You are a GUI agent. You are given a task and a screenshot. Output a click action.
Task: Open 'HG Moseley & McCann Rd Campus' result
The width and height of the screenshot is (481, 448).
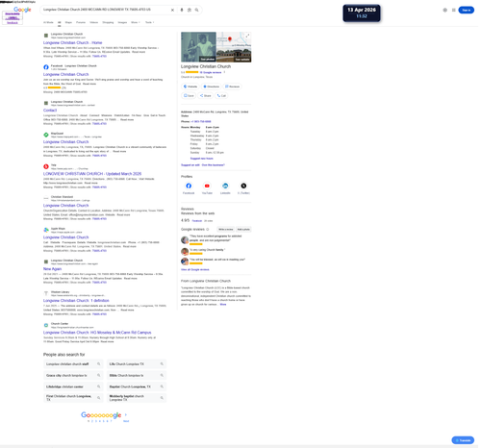pos(97,333)
